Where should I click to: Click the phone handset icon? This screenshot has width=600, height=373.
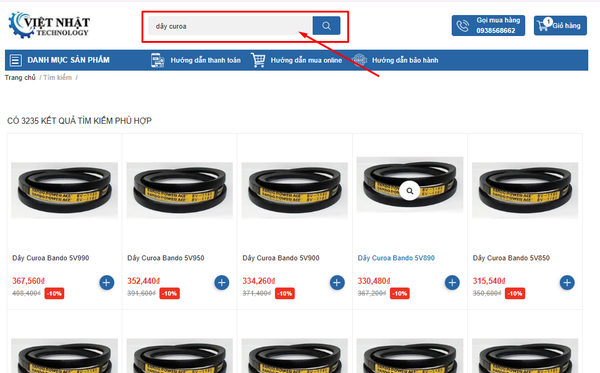463,26
